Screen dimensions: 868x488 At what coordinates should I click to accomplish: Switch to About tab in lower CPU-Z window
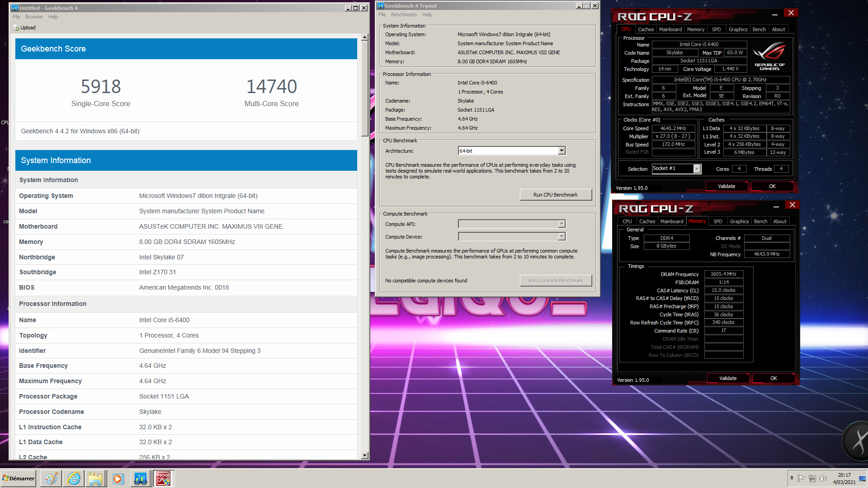pyautogui.click(x=780, y=221)
